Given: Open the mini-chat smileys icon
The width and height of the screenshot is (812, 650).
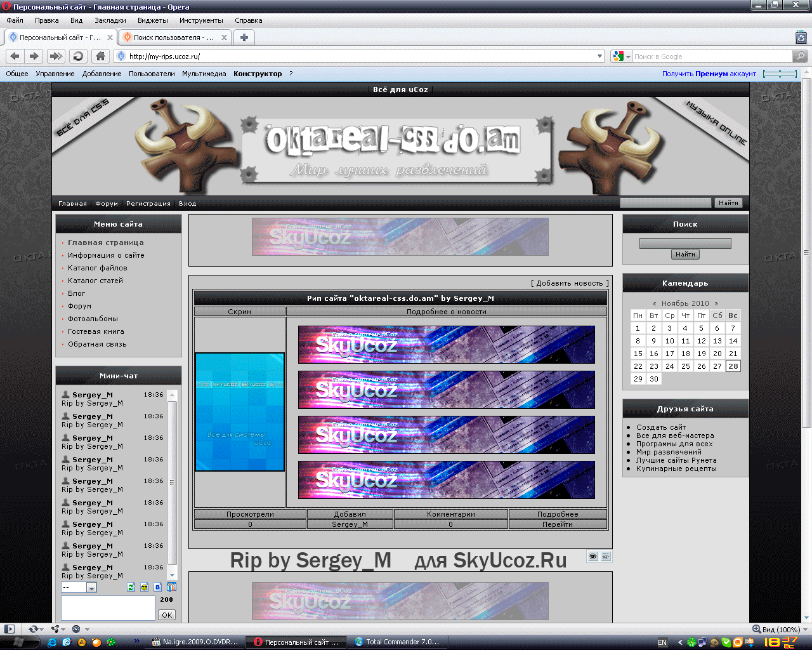Looking at the screenshot, I should 144,587.
